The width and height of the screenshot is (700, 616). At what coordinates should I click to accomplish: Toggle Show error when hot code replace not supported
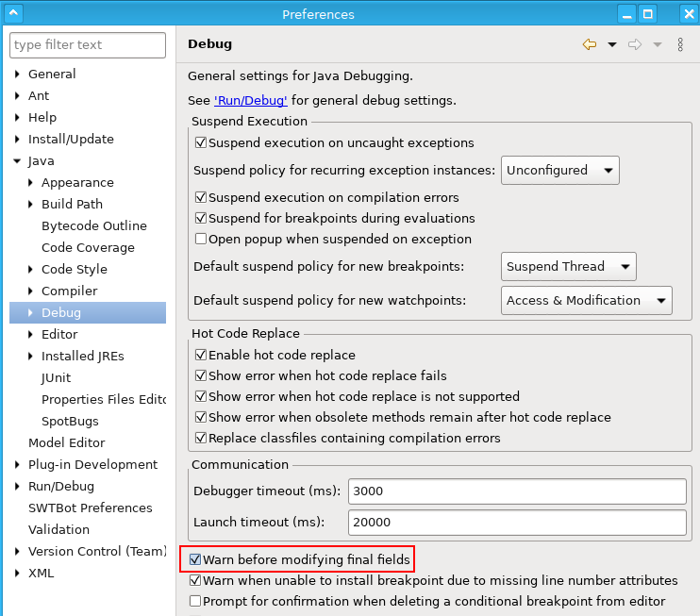click(201, 396)
